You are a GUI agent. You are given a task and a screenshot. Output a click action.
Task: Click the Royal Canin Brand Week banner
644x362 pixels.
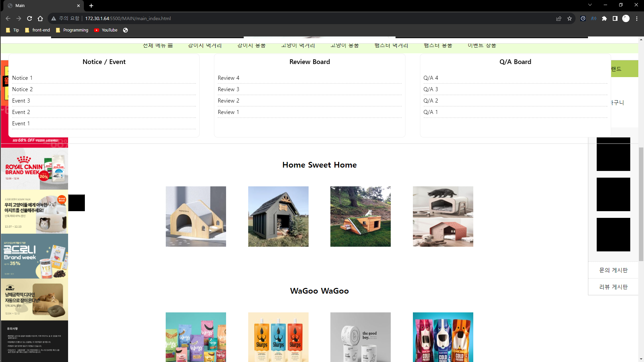tap(35, 169)
